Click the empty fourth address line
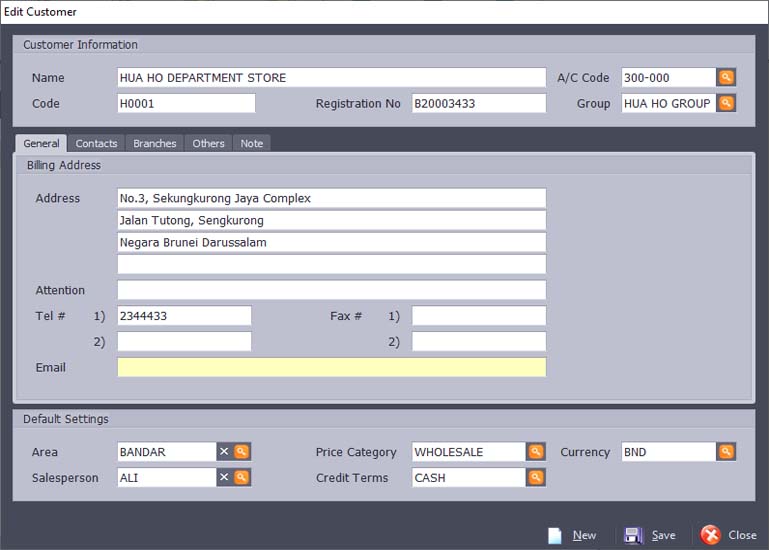The image size is (769, 550). [x=332, y=264]
